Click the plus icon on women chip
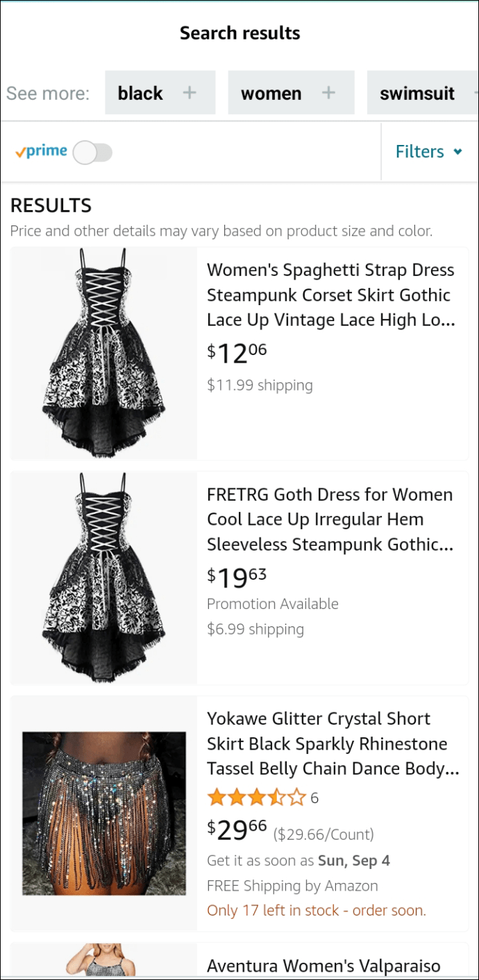Image resolution: width=479 pixels, height=980 pixels. pos(328,93)
